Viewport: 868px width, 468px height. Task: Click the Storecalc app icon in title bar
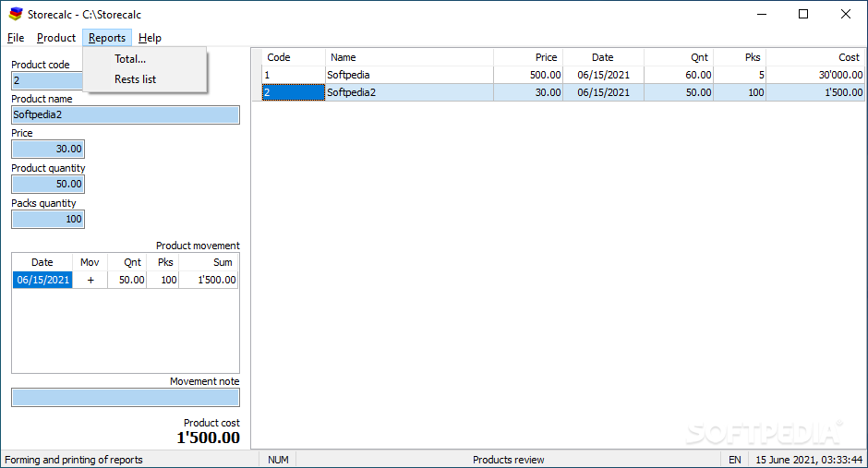(x=16, y=15)
